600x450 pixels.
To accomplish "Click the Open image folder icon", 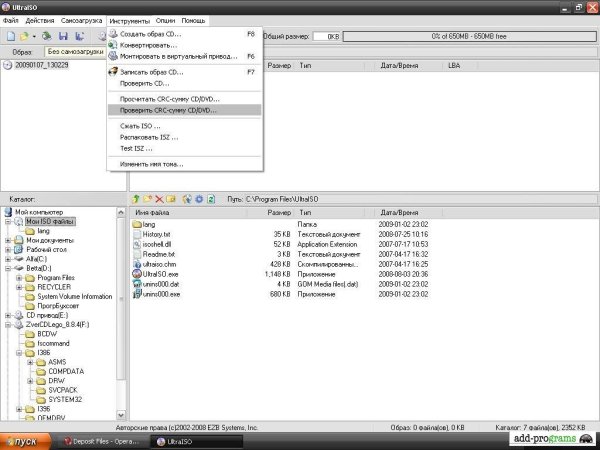I will (x=24, y=36).
